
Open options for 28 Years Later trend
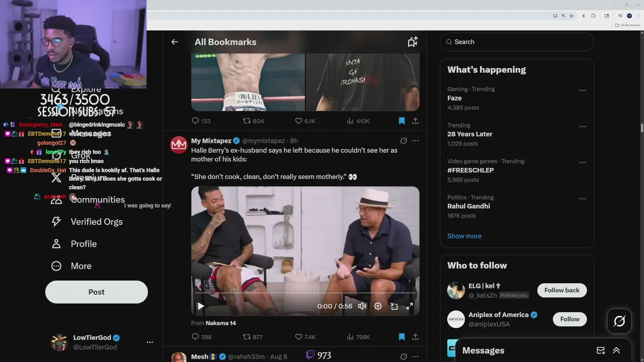(x=583, y=127)
